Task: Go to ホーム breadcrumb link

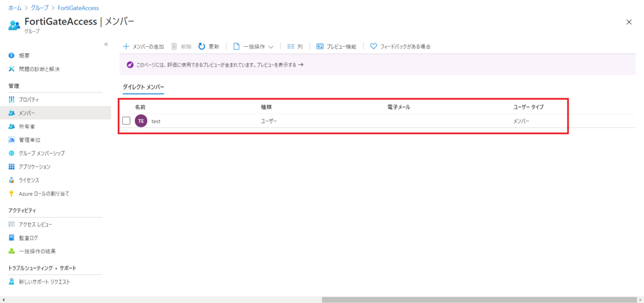Action: (x=15, y=8)
